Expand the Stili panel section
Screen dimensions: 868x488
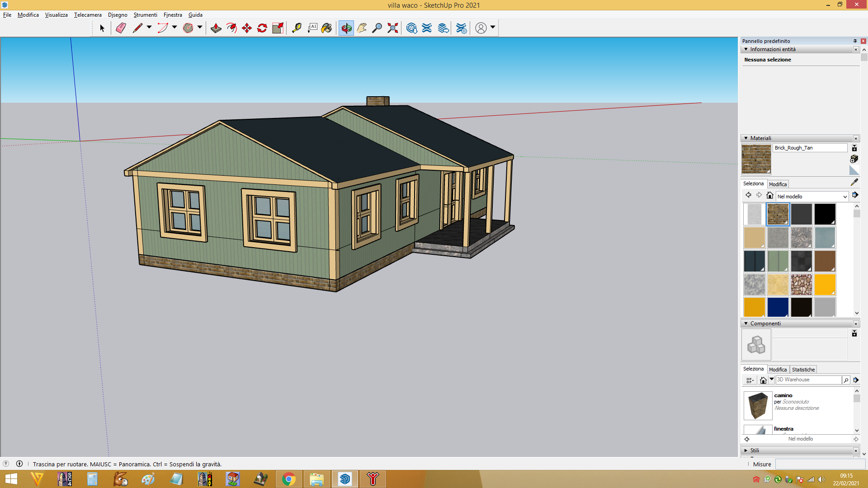(746, 450)
